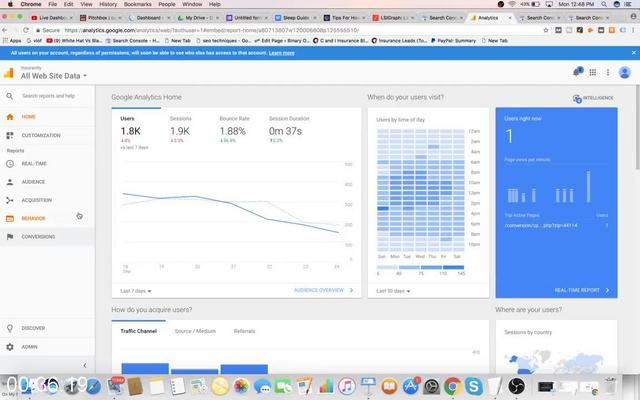The image size is (640, 400).
Task: Open the Last 7 days date range dropdown
Action: (x=136, y=291)
